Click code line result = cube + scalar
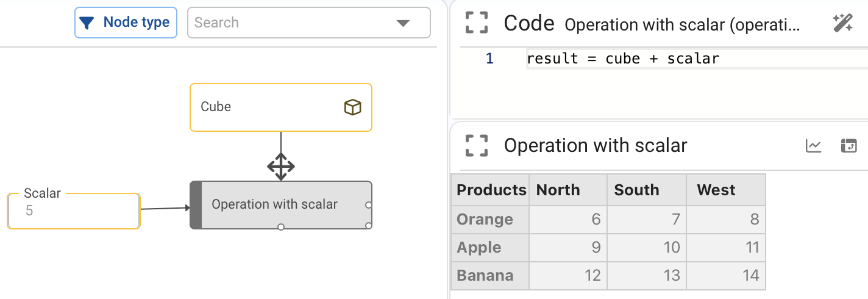This screenshot has width=868, height=299. coord(622,59)
